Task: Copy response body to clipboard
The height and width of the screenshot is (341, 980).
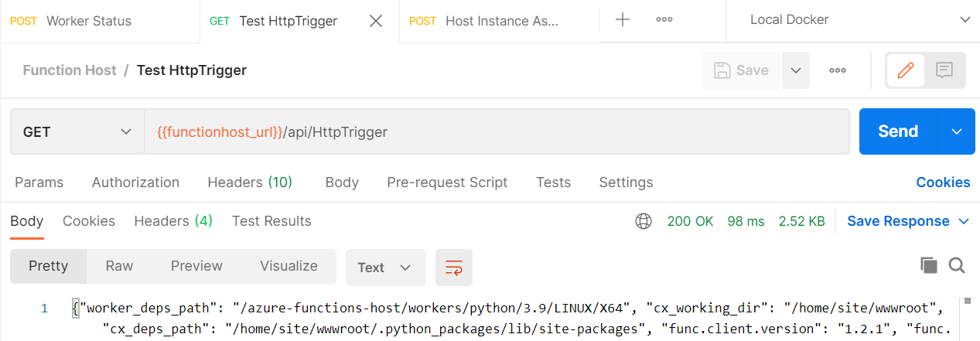Action: click(x=928, y=266)
